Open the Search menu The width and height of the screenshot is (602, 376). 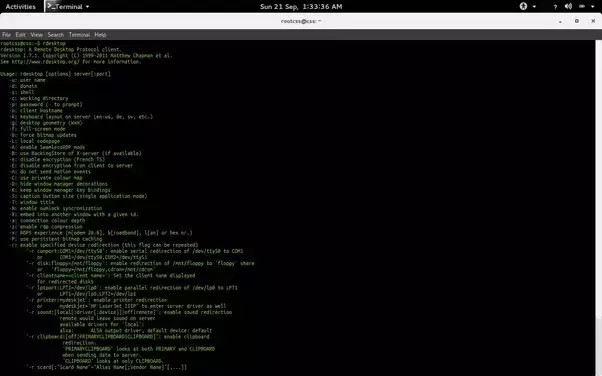[x=56, y=35]
